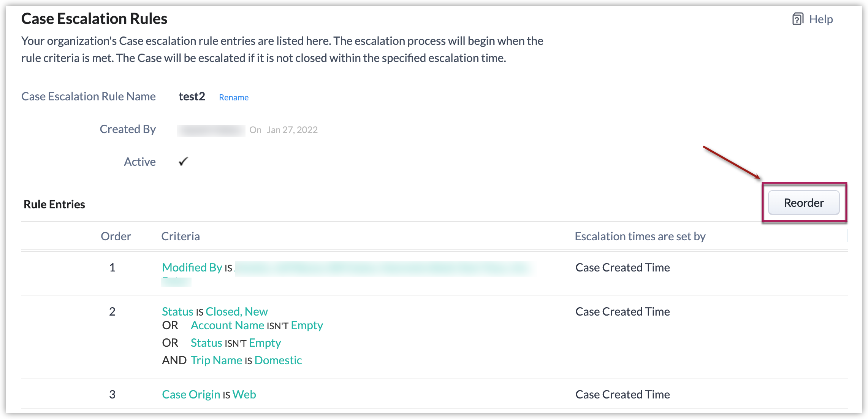Click the Active checkmark indicator
This screenshot has height=419, width=868.
pos(183,162)
